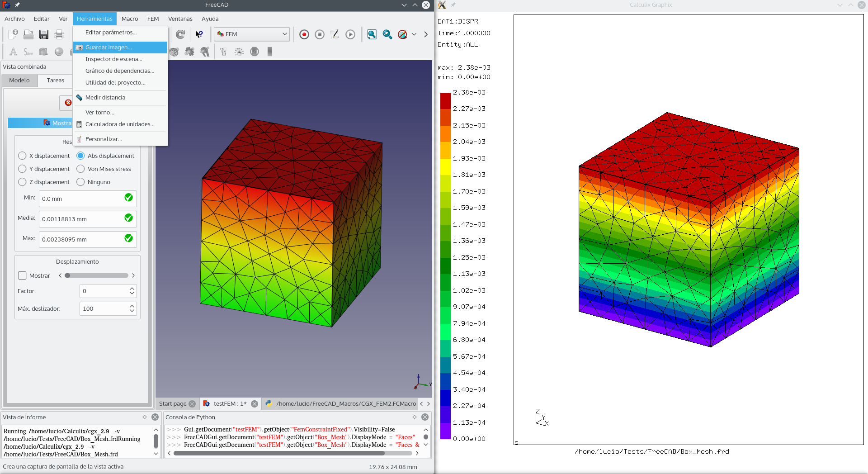The image size is (868, 474).
Task: Open the FEM workbench selector dropdown
Action: point(252,34)
